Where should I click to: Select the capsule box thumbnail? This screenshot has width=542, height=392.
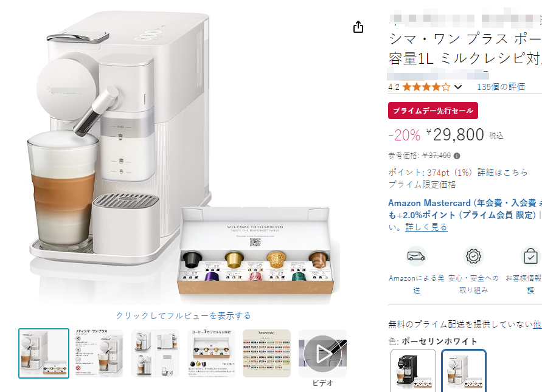click(x=211, y=353)
